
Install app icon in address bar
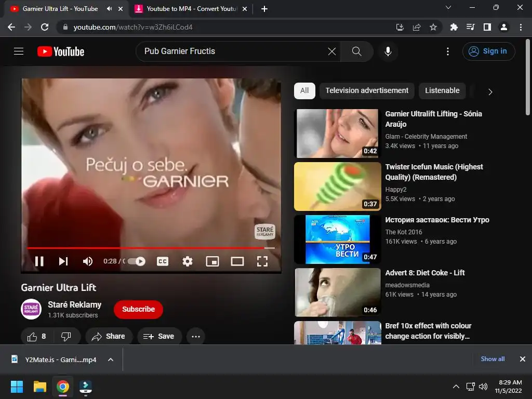pos(400,27)
